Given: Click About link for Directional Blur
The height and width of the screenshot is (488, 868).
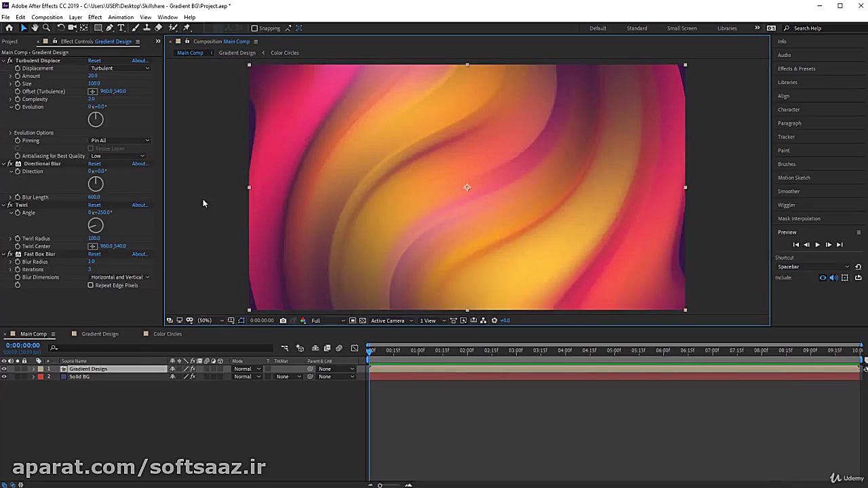Looking at the screenshot, I should pos(139,164).
